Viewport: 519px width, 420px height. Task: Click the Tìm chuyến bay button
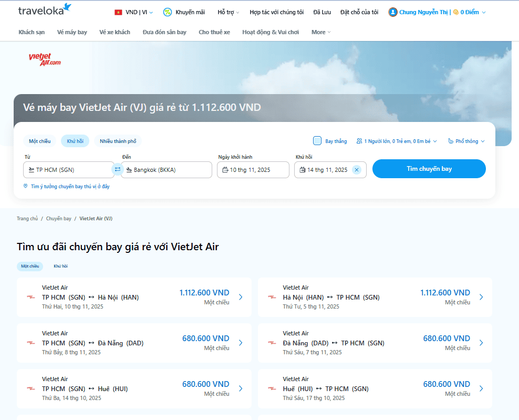tap(429, 169)
